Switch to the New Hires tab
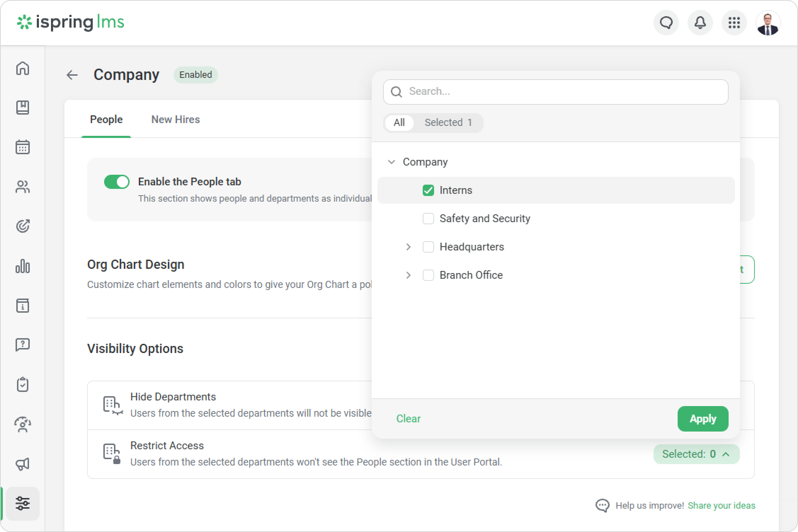The image size is (798, 532). tap(175, 120)
